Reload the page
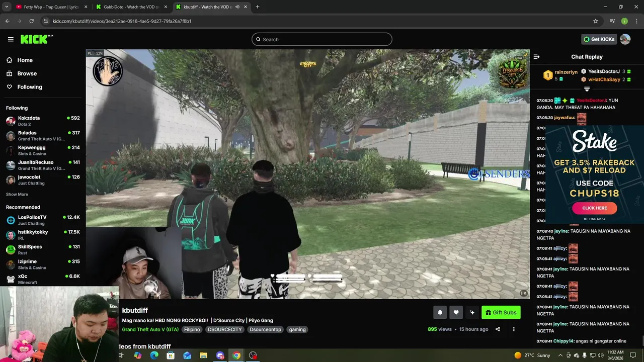 coord(31,21)
